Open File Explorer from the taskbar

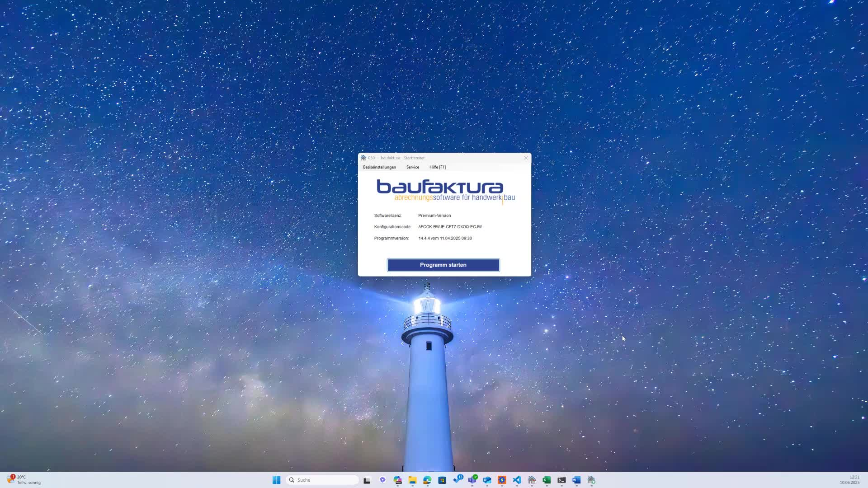point(412,480)
